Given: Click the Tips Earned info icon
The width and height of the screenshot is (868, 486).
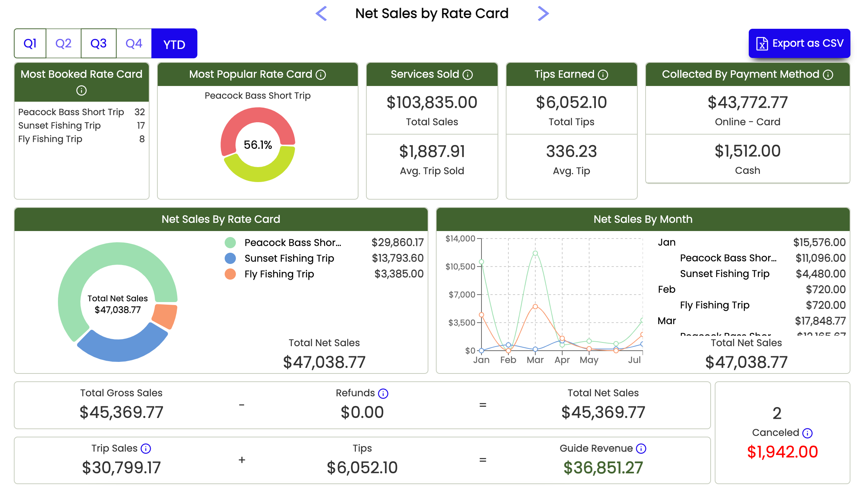Looking at the screenshot, I should [603, 75].
